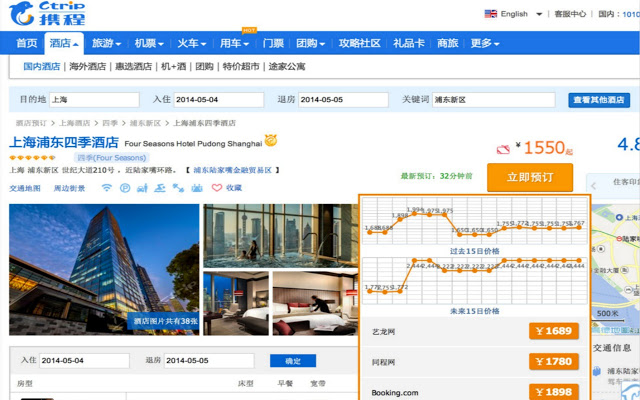Open the 商旅 navigation item
This screenshot has width=640, height=400.
pyautogui.click(x=448, y=43)
